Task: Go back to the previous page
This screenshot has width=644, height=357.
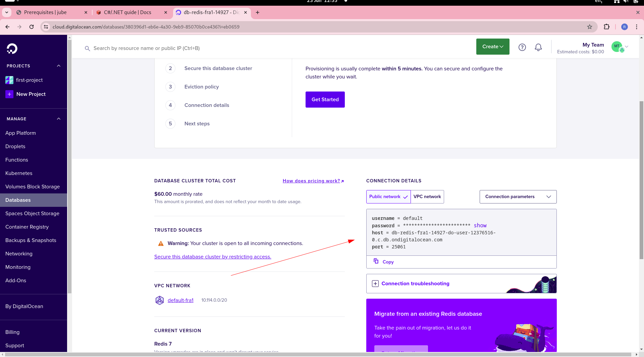Action: coord(7,27)
